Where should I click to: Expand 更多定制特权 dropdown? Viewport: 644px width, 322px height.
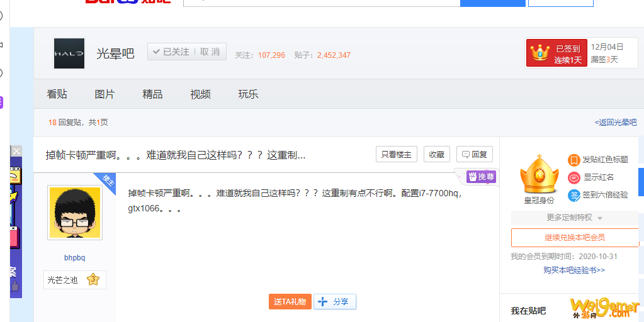point(574,218)
